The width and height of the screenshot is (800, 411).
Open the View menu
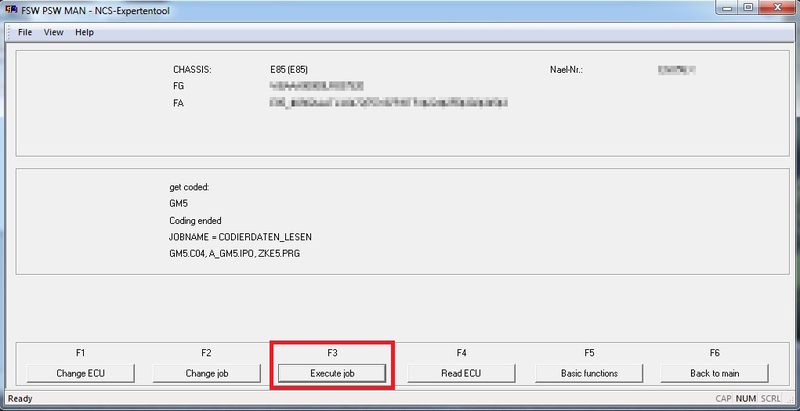click(53, 32)
